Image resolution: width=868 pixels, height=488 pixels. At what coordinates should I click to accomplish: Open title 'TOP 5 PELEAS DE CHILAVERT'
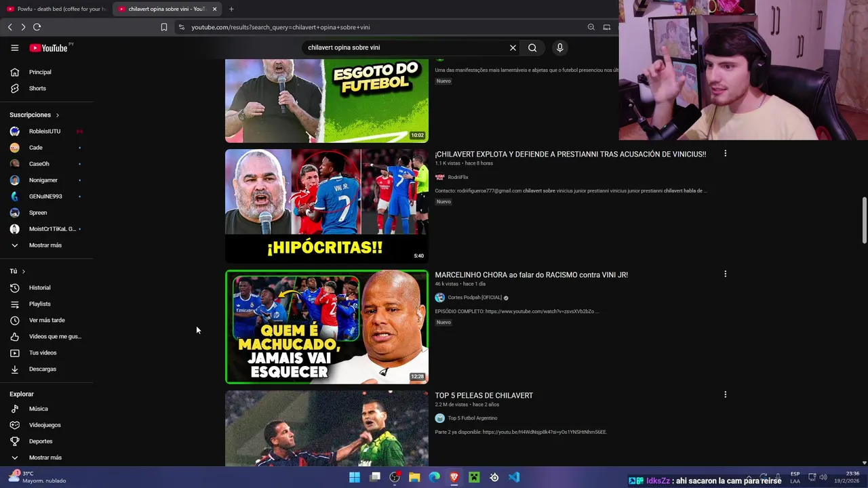[484, 396]
